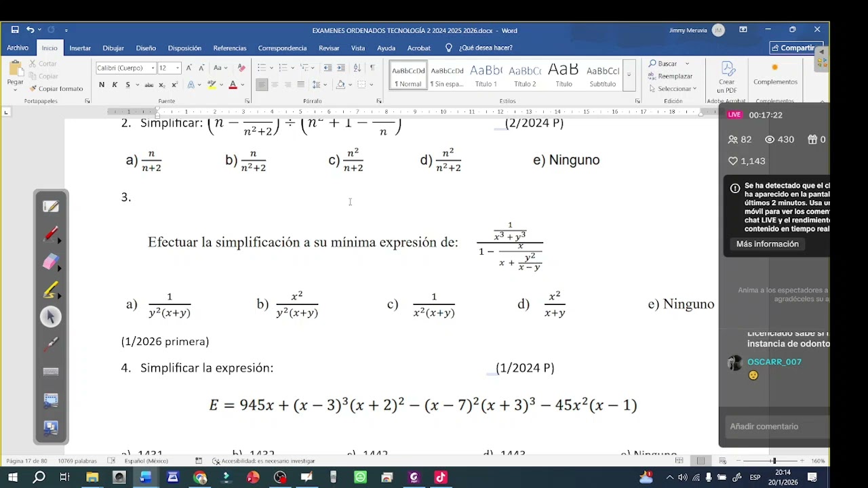
Task: Open the change case Aa dropdown
Action: [x=220, y=68]
